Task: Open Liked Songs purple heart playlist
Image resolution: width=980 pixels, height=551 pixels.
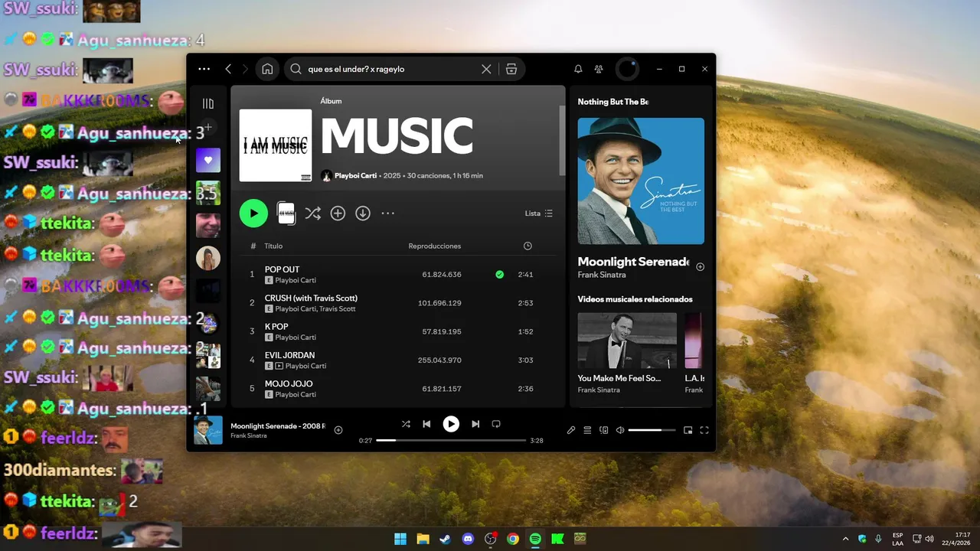Action: (x=207, y=160)
